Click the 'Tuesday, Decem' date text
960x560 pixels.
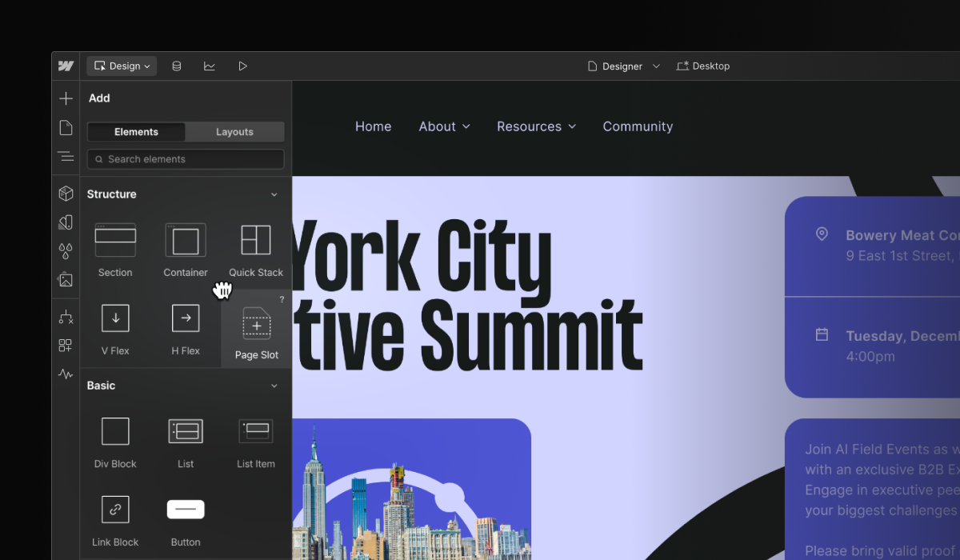902,336
